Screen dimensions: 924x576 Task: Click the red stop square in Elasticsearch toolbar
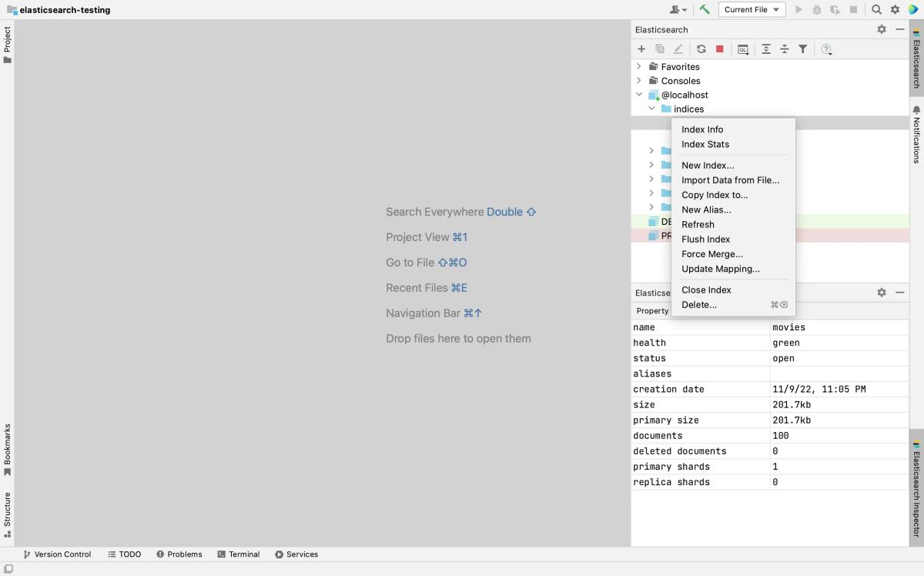(720, 49)
